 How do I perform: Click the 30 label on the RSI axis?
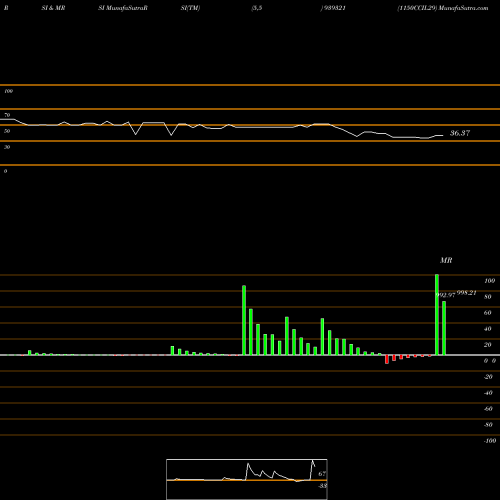[7, 147]
